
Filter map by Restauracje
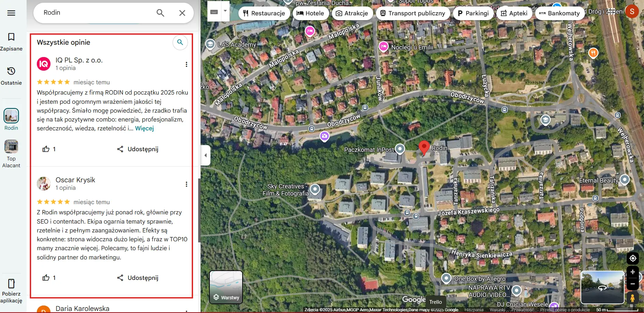click(x=264, y=13)
